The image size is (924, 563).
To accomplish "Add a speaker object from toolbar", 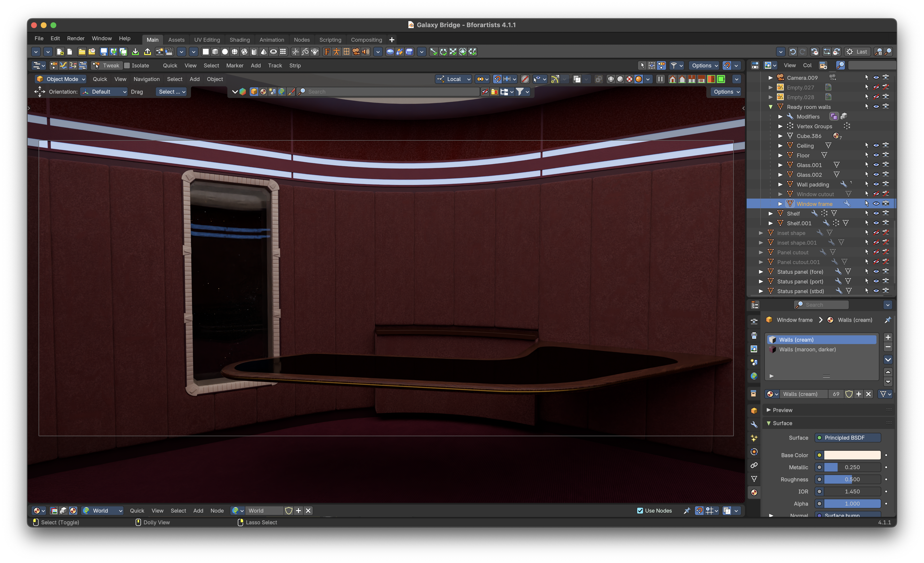I will point(366,52).
